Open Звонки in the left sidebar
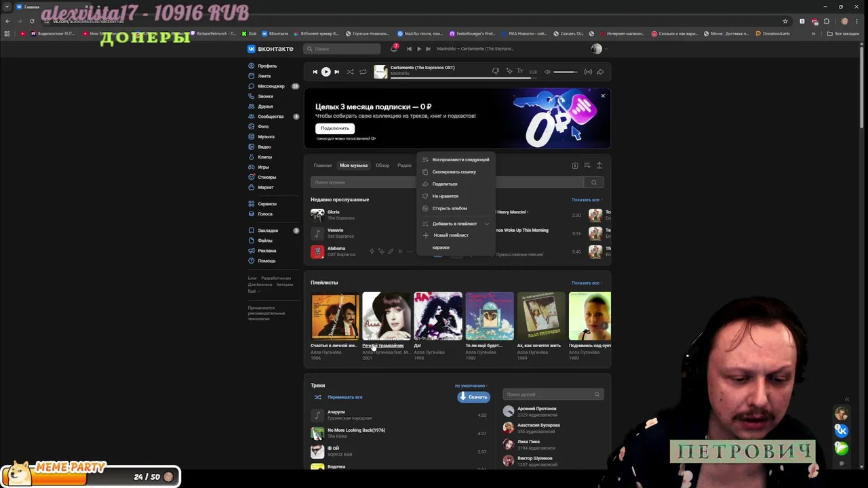The width and height of the screenshot is (868, 488). (265, 96)
